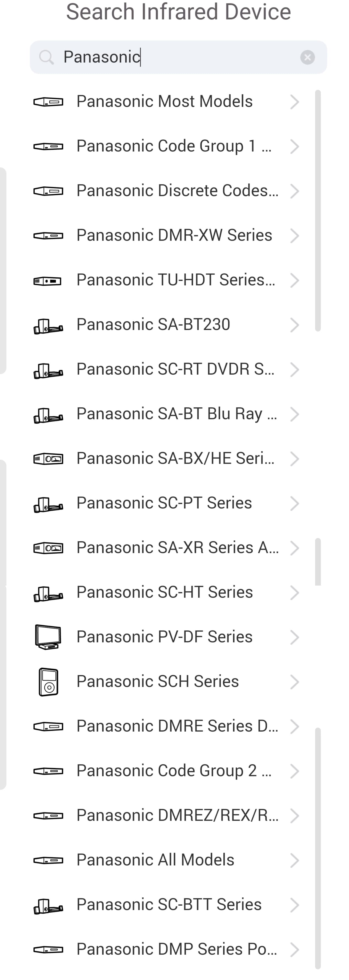Open the chevron for Panasonic DMR-XW Series
The height and width of the screenshot is (980, 349).
294,236
